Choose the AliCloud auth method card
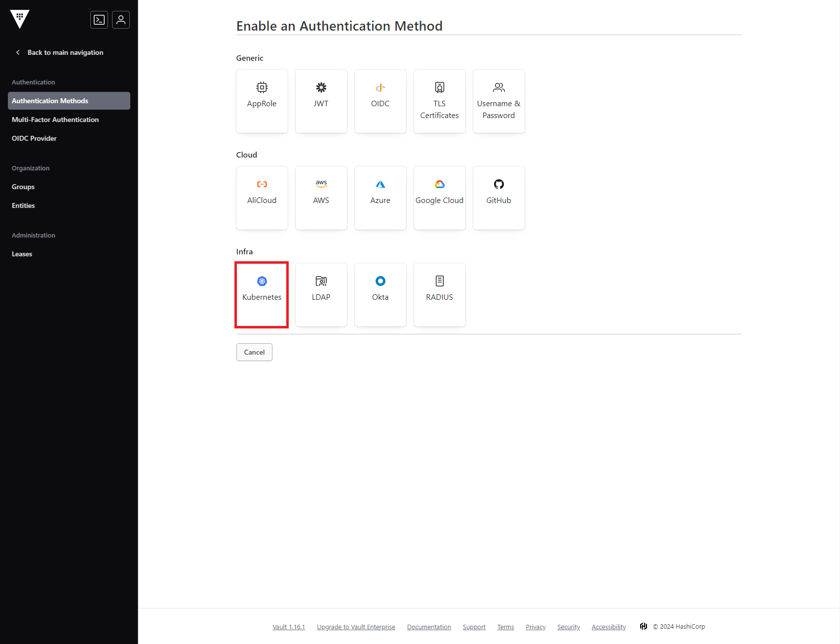This screenshot has width=840, height=644. click(x=262, y=198)
